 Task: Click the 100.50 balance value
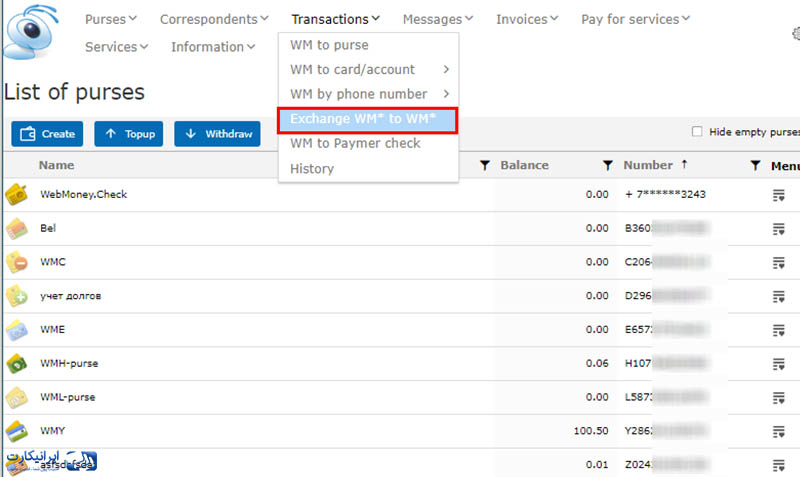(591, 431)
